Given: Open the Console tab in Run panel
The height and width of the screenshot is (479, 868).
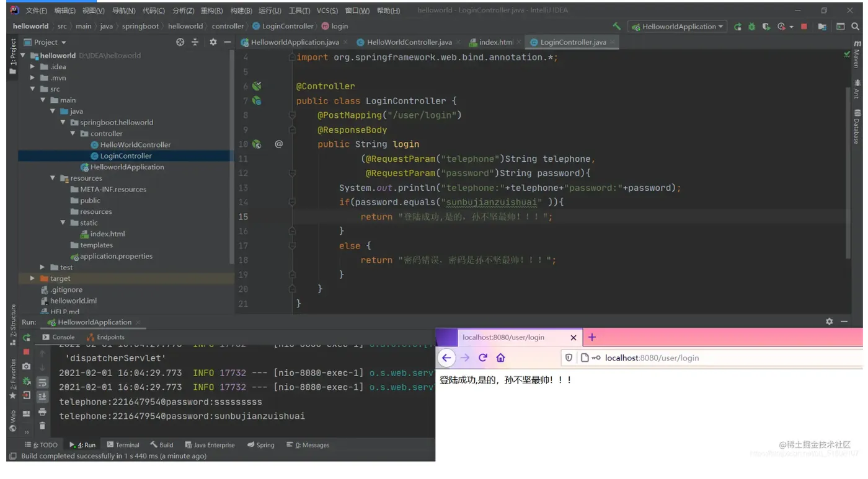Looking at the screenshot, I should (x=59, y=337).
